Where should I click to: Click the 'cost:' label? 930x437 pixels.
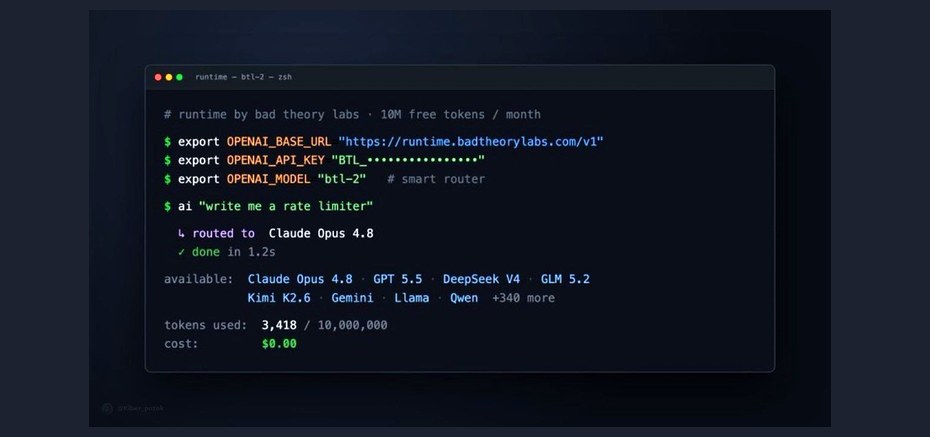pyautogui.click(x=181, y=344)
